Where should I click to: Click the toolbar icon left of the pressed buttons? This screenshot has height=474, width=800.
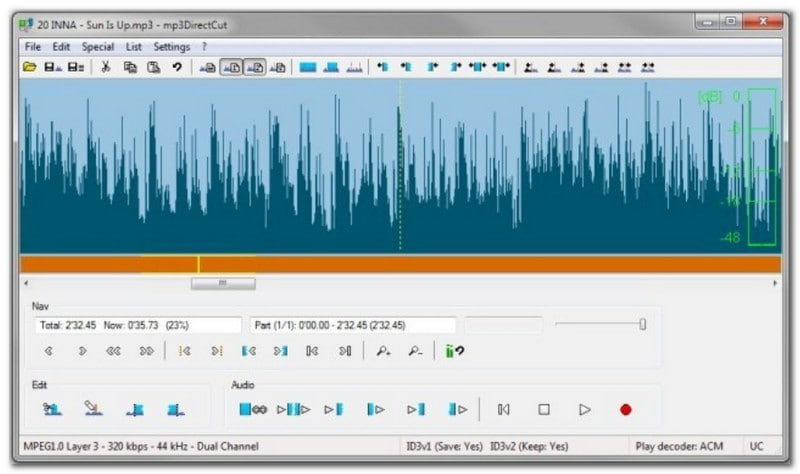pyautogui.click(x=208, y=67)
